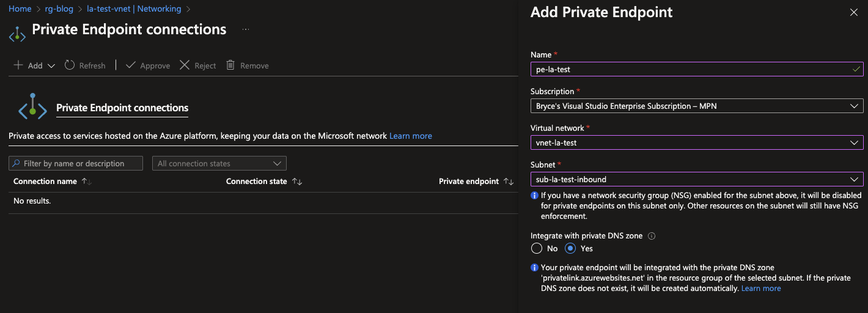The width and height of the screenshot is (868, 313).
Task: Select Yes for private DNS integration
Action: coord(570,248)
